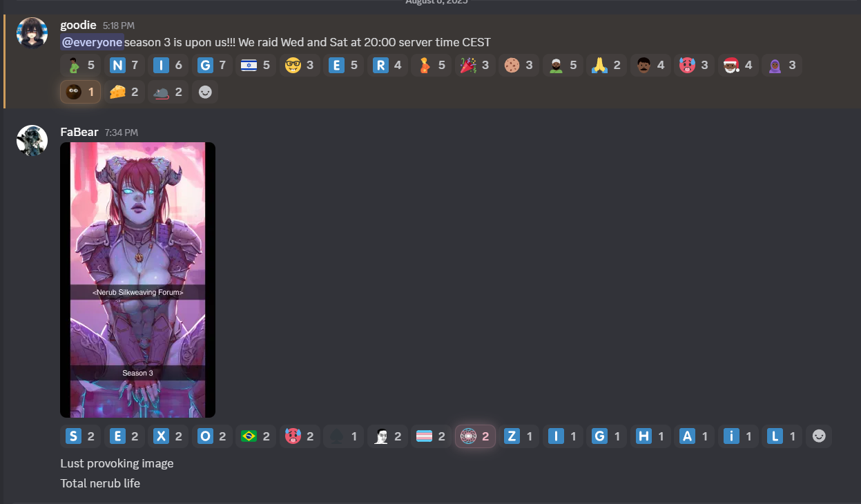The width and height of the screenshot is (861, 504).
Task: Click the uppercase I reaction with count 1
Action: 563,436
